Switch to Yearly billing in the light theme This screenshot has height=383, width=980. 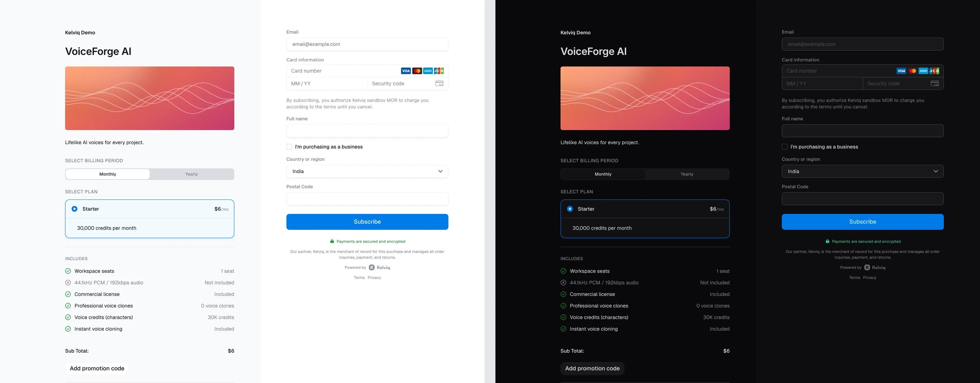click(x=191, y=174)
